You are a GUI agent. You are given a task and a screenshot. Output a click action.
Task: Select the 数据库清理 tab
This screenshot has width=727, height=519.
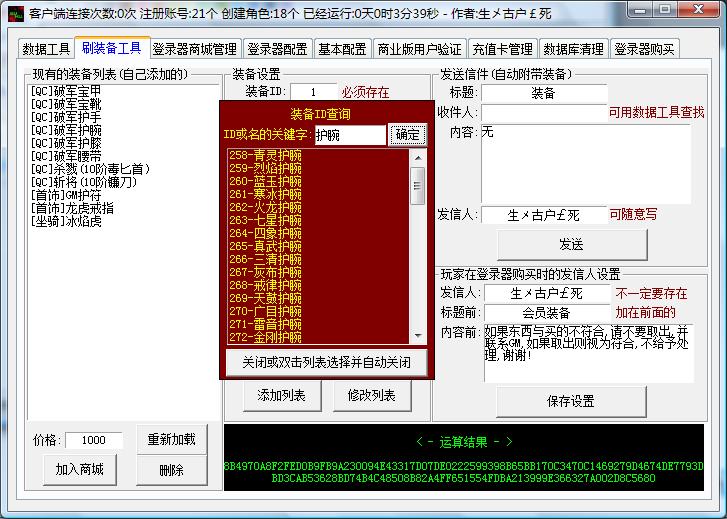coord(573,49)
